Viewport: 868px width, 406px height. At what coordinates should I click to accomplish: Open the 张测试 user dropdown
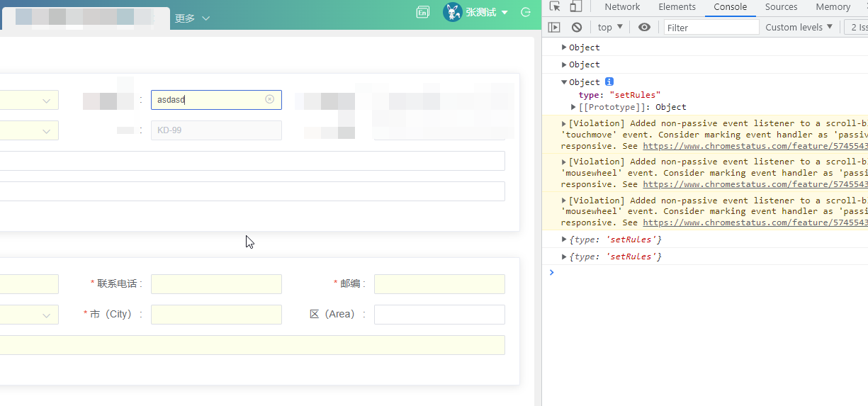tap(487, 12)
